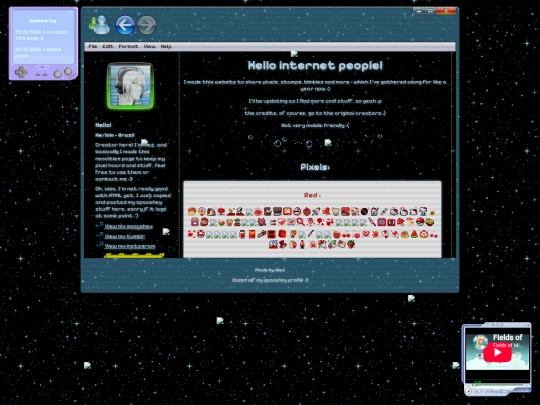The height and width of the screenshot is (405, 540).
Task: Click the MSN buddies icon in header
Action: click(100, 25)
